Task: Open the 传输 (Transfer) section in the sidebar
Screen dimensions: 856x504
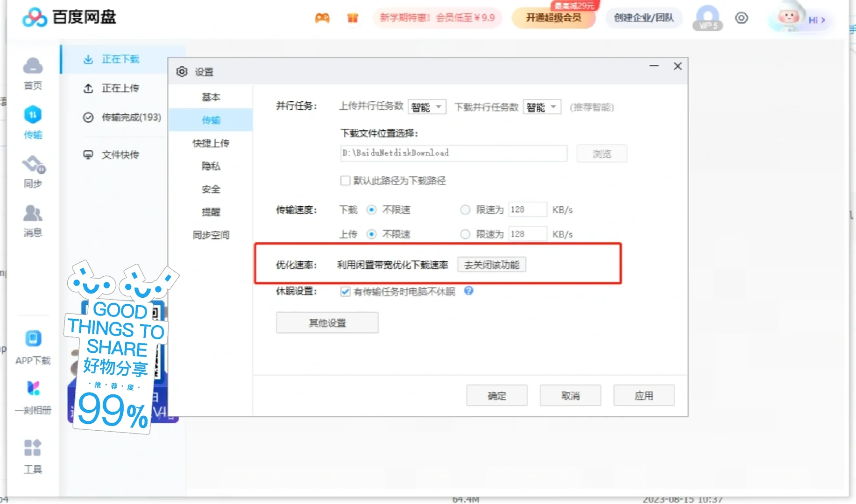Action: [x=33, y=122]
